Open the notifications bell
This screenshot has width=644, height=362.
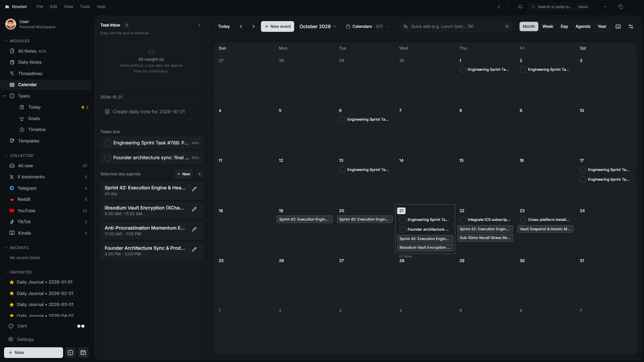point(520,7)
